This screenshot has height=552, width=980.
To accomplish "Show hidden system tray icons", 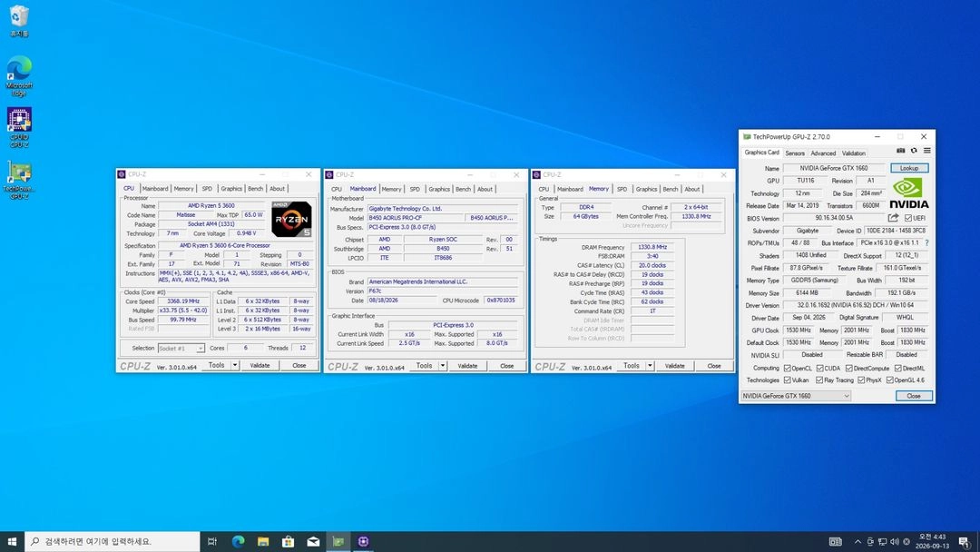I will (x=857, y=541).
